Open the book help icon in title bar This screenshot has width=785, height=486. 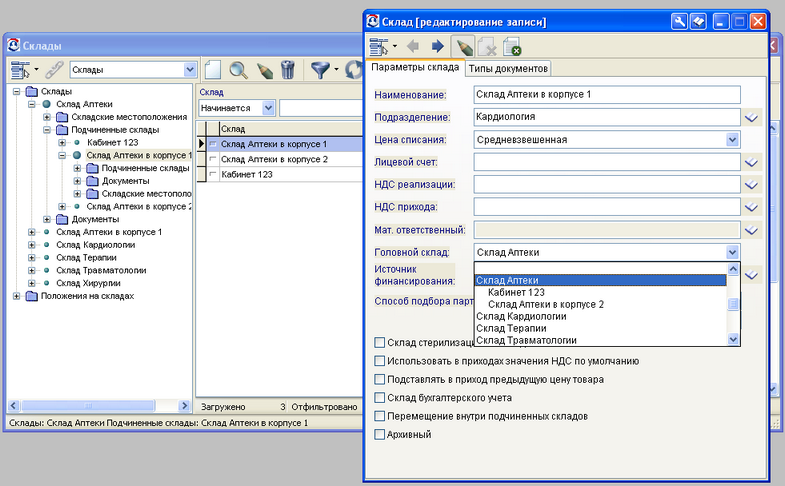(x=698, y=22)
